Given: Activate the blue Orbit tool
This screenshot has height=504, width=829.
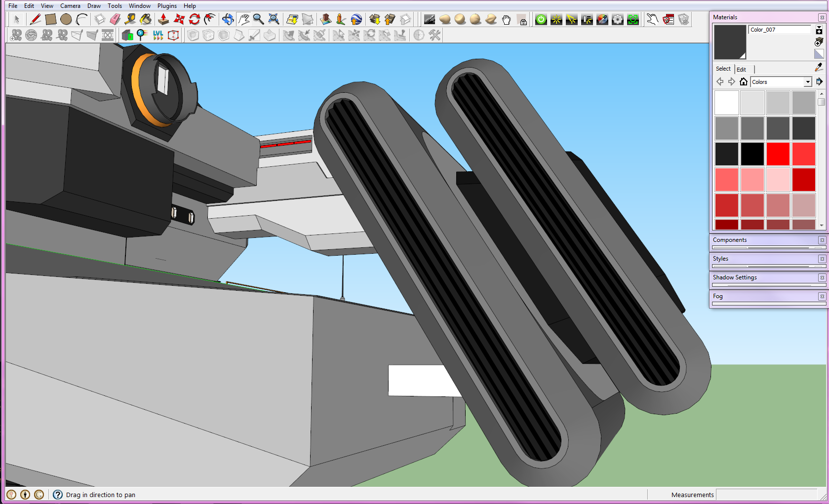Looking at the screenshot, I should pyautogui.click(x=228, y=19).
